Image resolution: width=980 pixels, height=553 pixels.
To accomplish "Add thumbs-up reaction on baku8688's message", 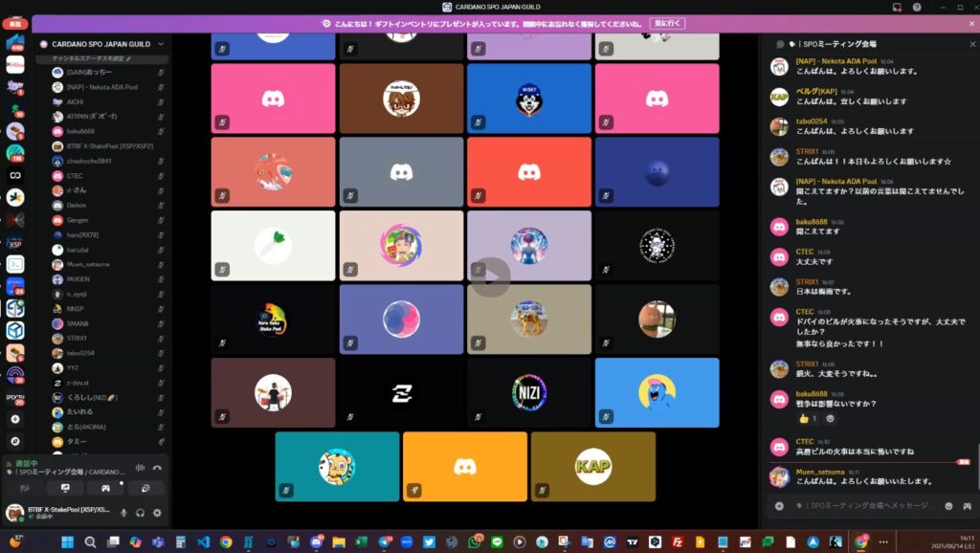I will point(808,419).
